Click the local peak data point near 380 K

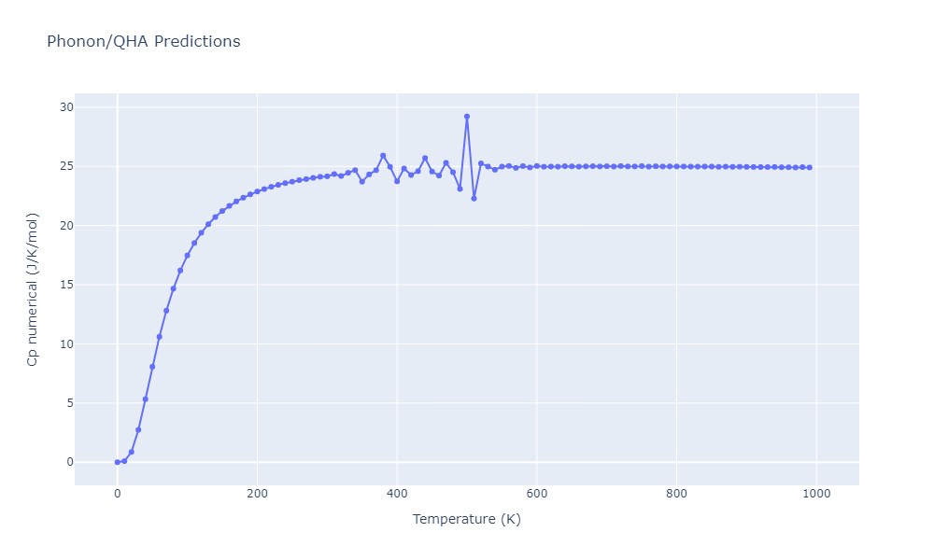pos(383,156)
